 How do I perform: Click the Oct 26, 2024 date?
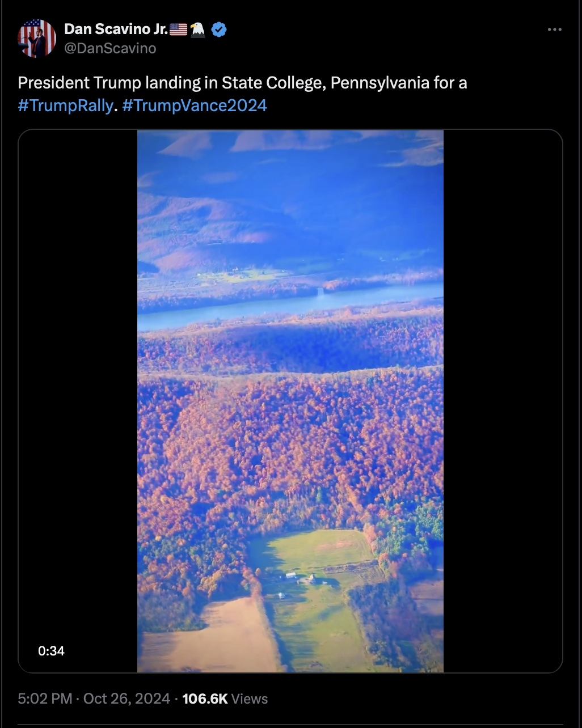coord(126,699)
